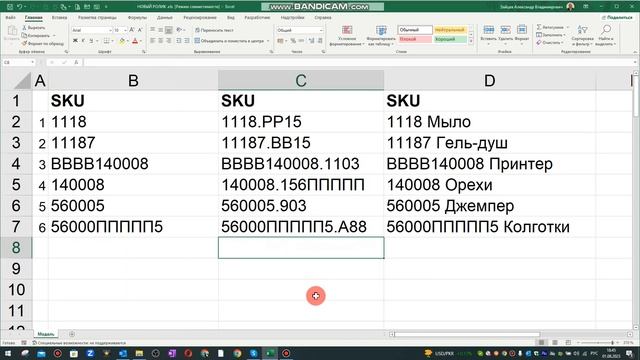The width and height of the screenshot is (640, 360).
Task: Switch to Разметка страницы ribbon tab
Action: [x=97, y=18]
